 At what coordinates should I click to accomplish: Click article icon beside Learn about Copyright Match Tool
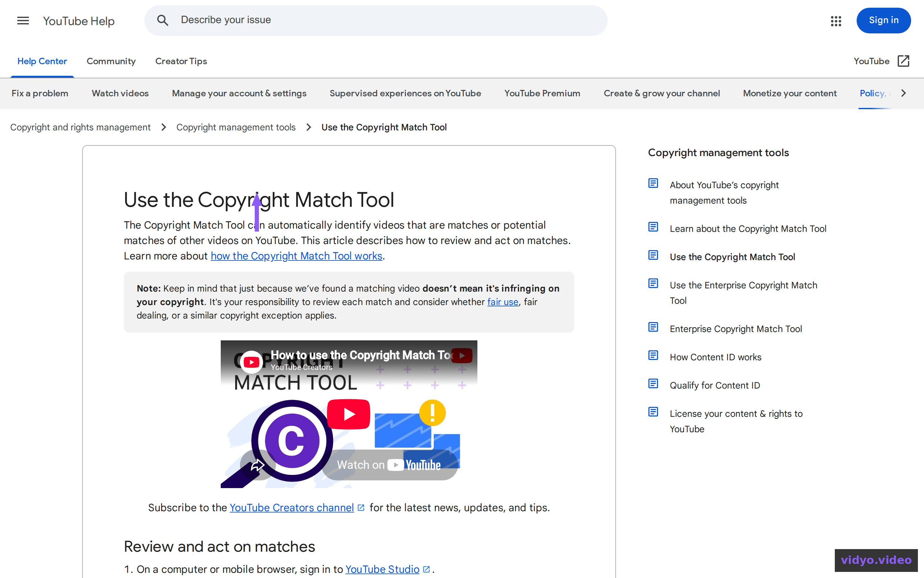pyautogui.click(x=653, y=227)
